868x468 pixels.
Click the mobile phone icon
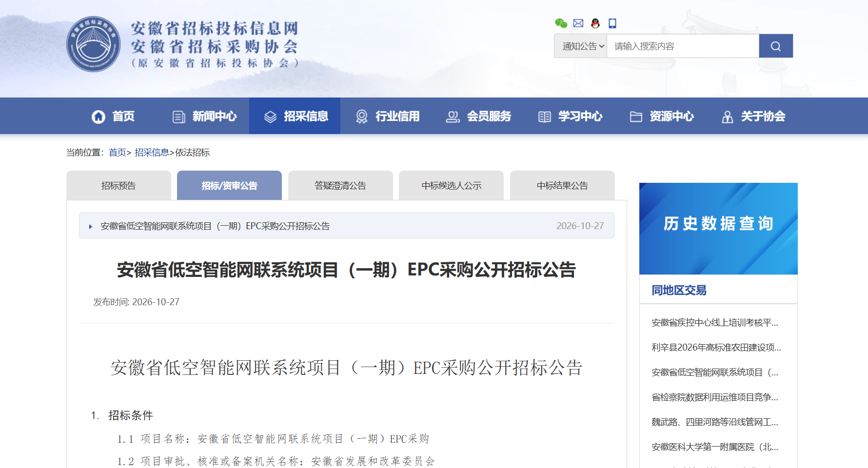(612, 23)
